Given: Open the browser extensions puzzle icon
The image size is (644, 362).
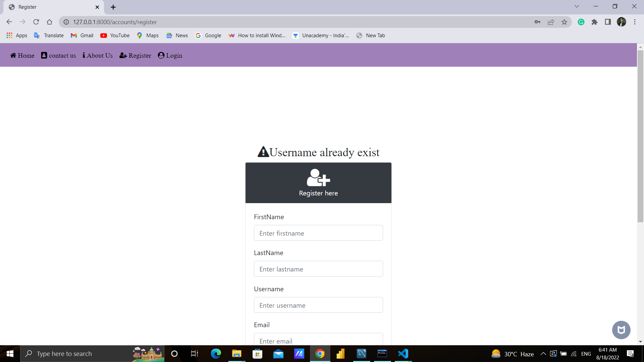Looking at the screenshot, I should [594, 22].
